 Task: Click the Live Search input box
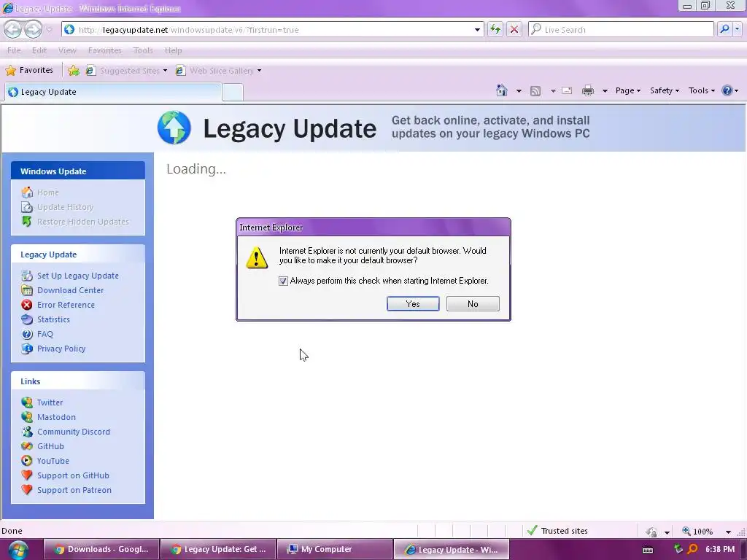coord(621,29)
